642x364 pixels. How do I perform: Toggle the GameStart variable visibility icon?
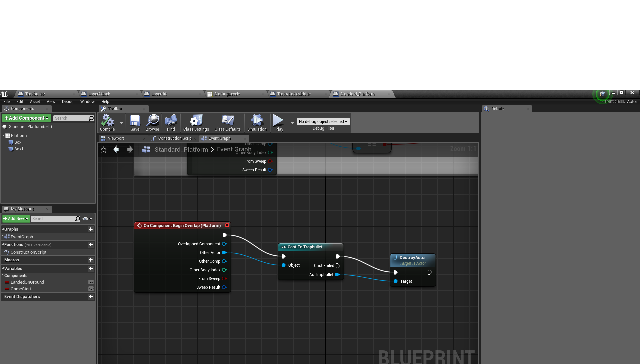coord(91,289)
